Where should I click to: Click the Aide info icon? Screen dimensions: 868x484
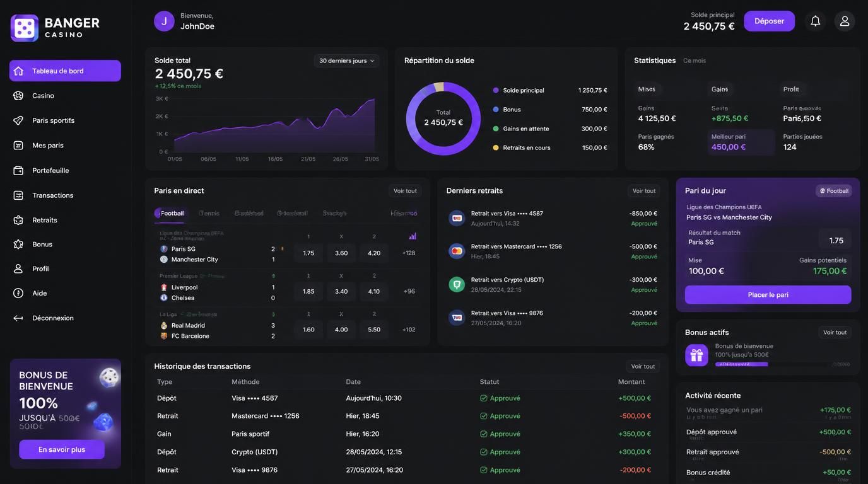pyautogui.click(x=18, y=293)
